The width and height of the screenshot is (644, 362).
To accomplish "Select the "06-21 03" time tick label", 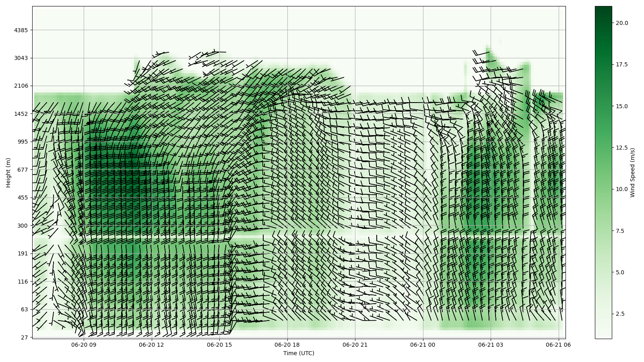I will [x=491, y=345].
